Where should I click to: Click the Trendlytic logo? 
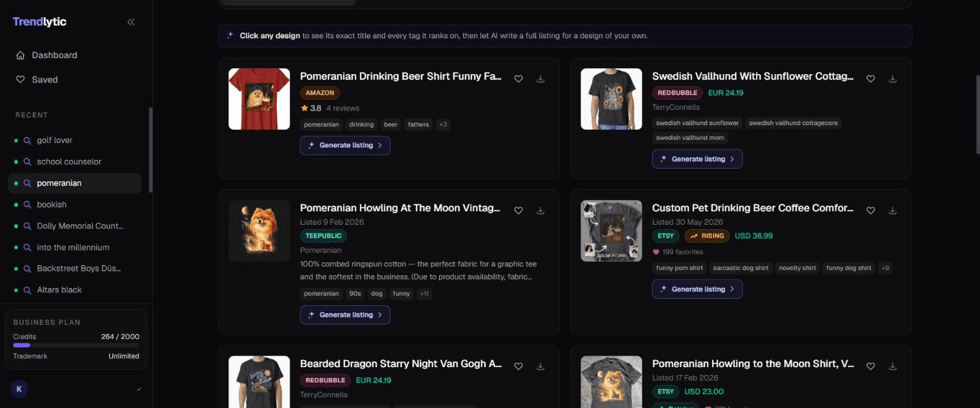[x=40, y=22]
